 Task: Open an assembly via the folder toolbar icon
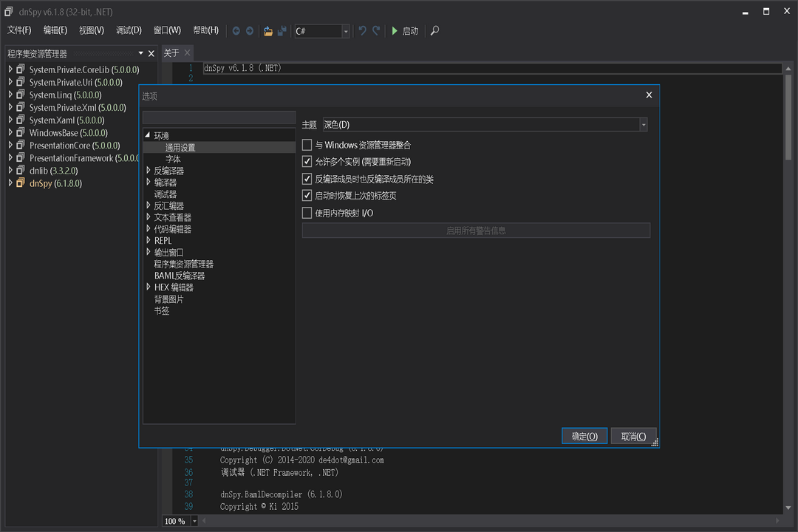(x=268, y=30)
